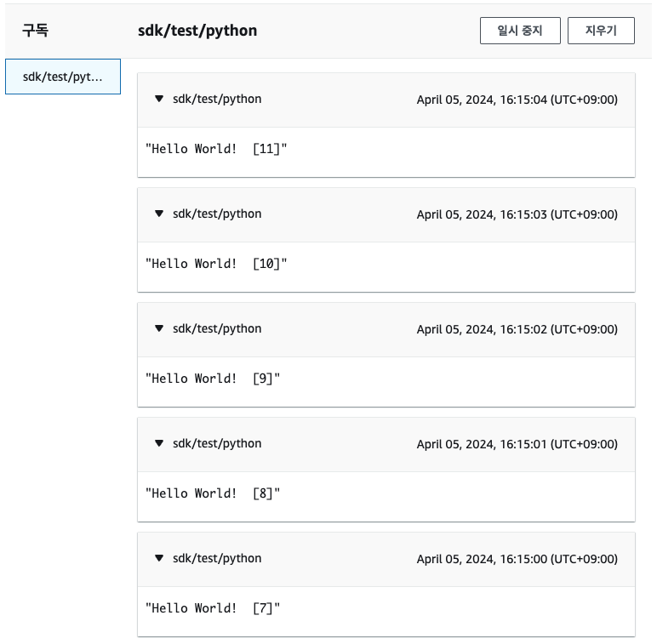
Task: Click timestamp April 05, 2024, 16:15:00
Action: click(517, 559)
